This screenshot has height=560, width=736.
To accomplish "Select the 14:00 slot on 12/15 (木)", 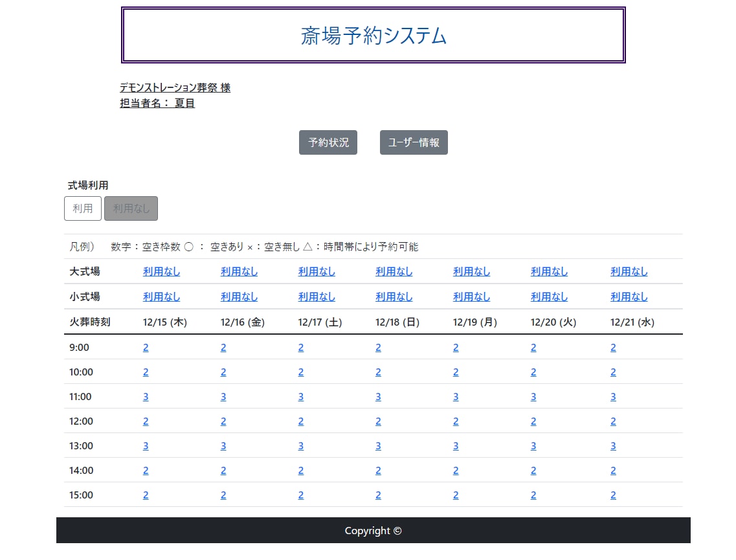I will click(x=146, y=471).
